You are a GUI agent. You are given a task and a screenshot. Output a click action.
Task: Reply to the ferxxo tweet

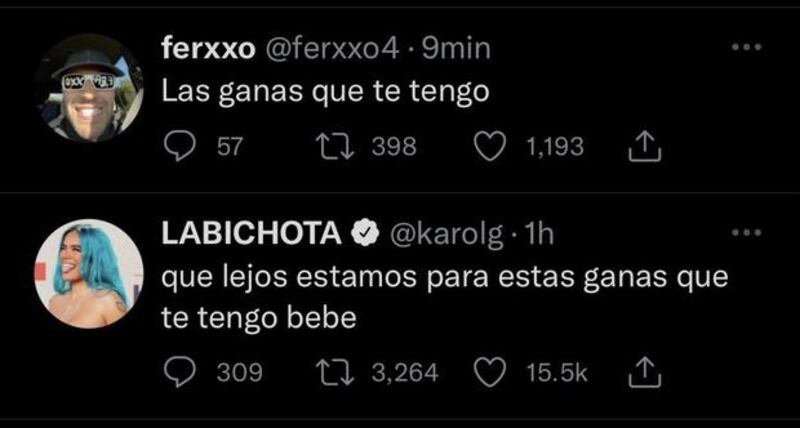pos(180,147)
